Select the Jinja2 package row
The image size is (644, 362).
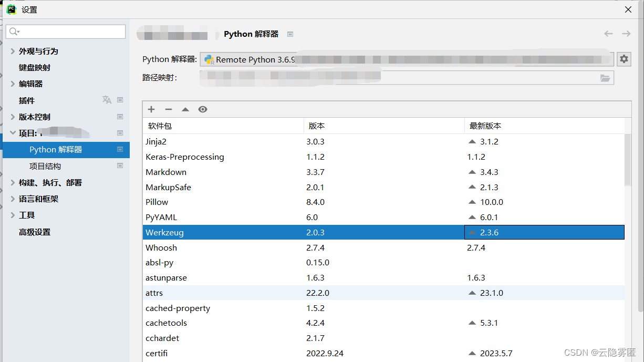point(383,142)
